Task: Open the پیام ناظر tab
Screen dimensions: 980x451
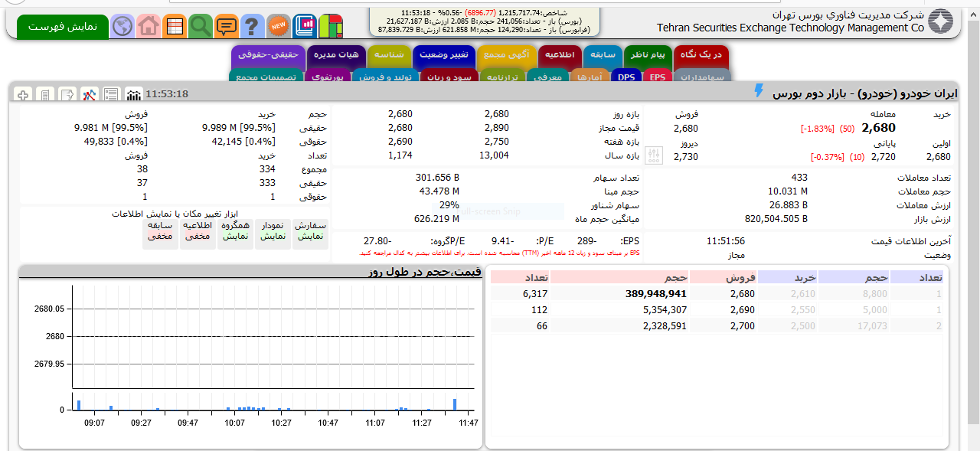Action: pyautogui.click(x=648, y=56)
